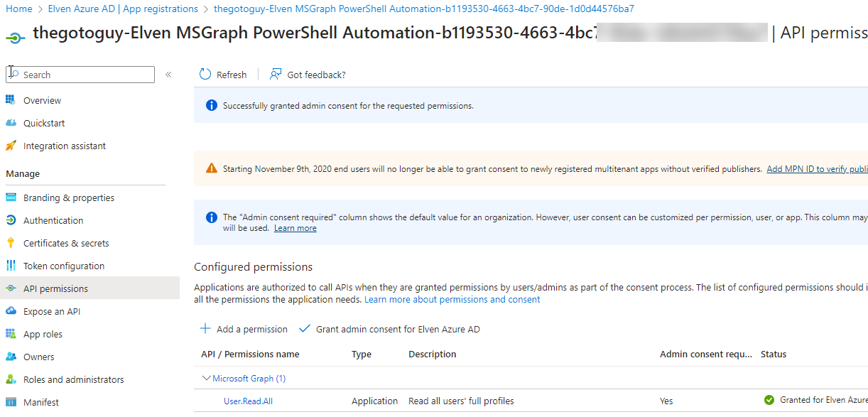Image resolution: width=868 pixels, height=417 pixels.
Task: Click Add MPN ID to verify publisher link
Action: pyautogui.click(x=818, y=169)
